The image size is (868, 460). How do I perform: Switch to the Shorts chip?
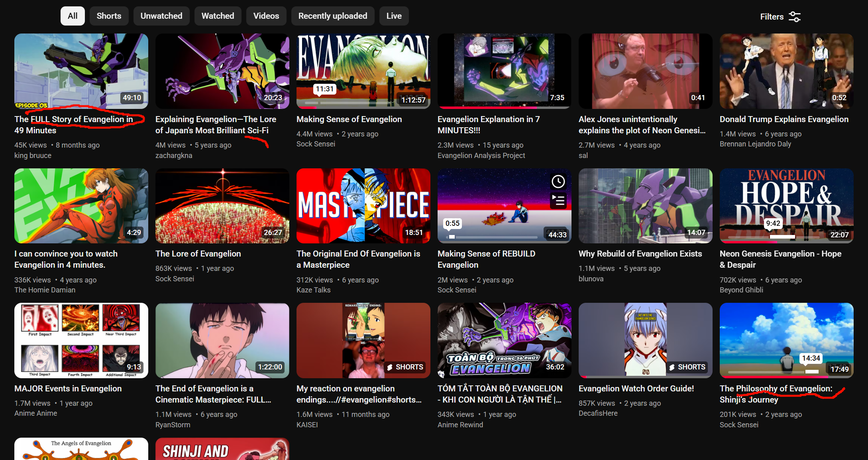point(109,16)
